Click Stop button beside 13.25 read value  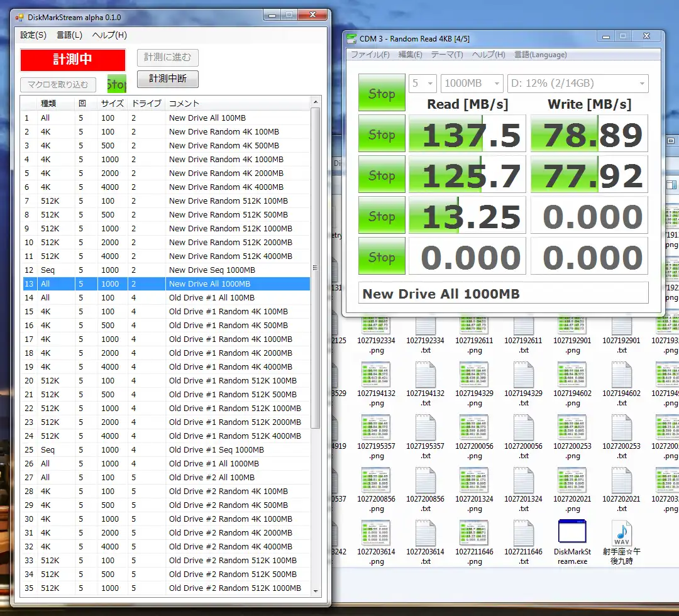(382, 215)
